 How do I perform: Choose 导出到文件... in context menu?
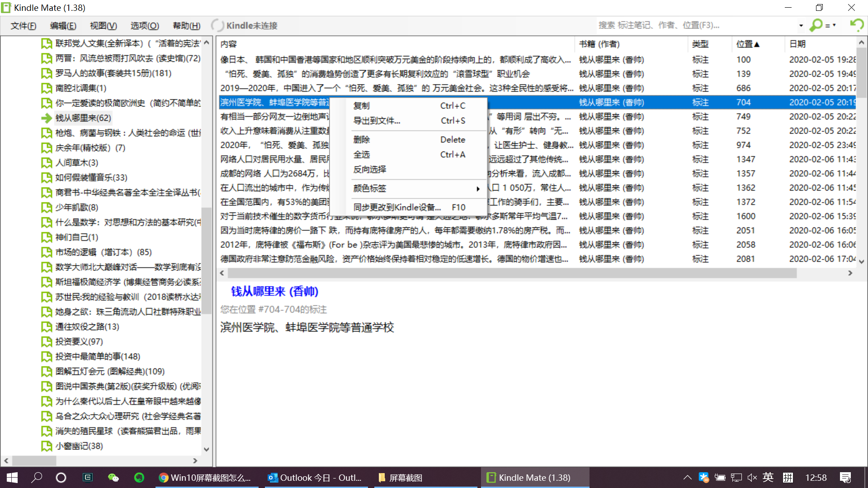tap(377, 121)
